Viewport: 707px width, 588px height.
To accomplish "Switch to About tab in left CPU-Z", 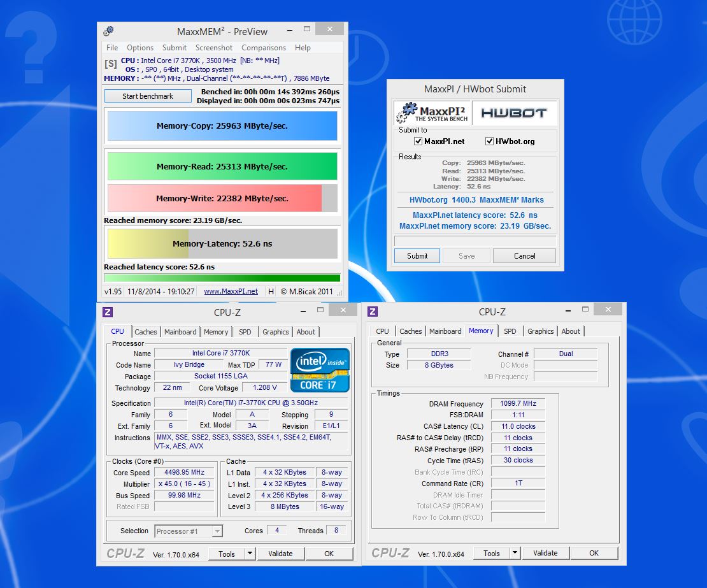I will [306, 331].
